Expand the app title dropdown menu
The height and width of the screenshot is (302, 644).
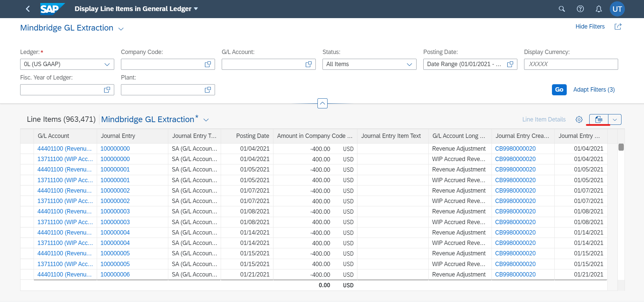coord(196,9)
